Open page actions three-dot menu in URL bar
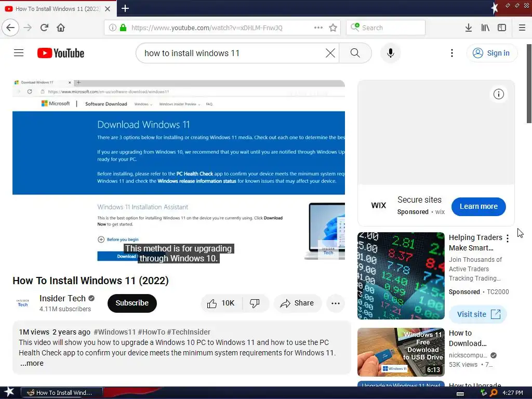 (x=318, y=28)
